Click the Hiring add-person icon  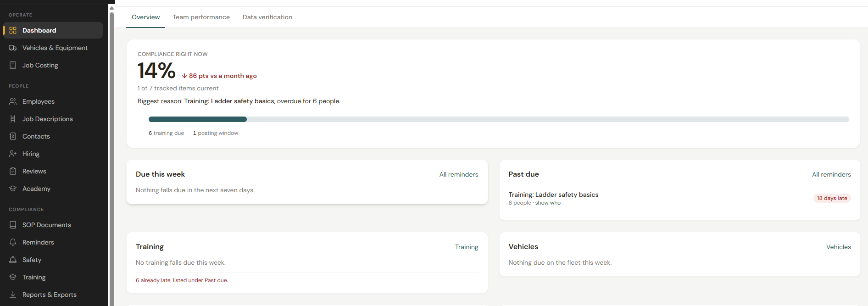[13, 154]
